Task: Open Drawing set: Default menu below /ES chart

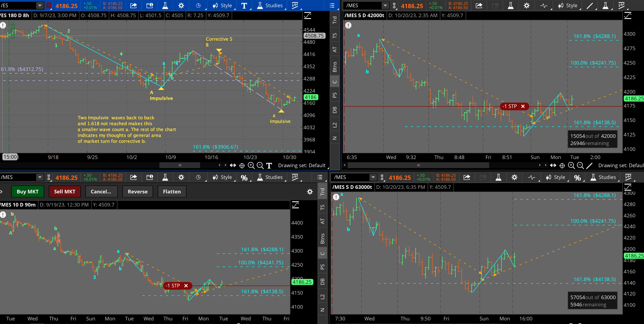Action: (x=302, y=165)
